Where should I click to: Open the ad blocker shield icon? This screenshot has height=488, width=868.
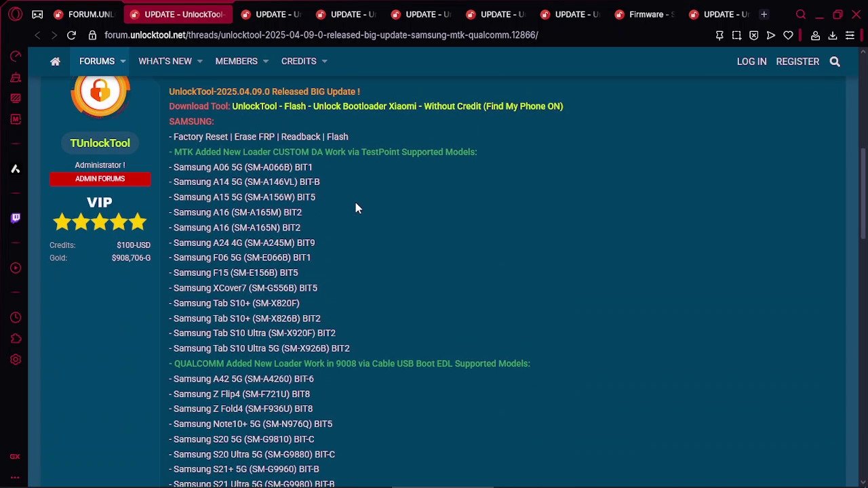753,35
